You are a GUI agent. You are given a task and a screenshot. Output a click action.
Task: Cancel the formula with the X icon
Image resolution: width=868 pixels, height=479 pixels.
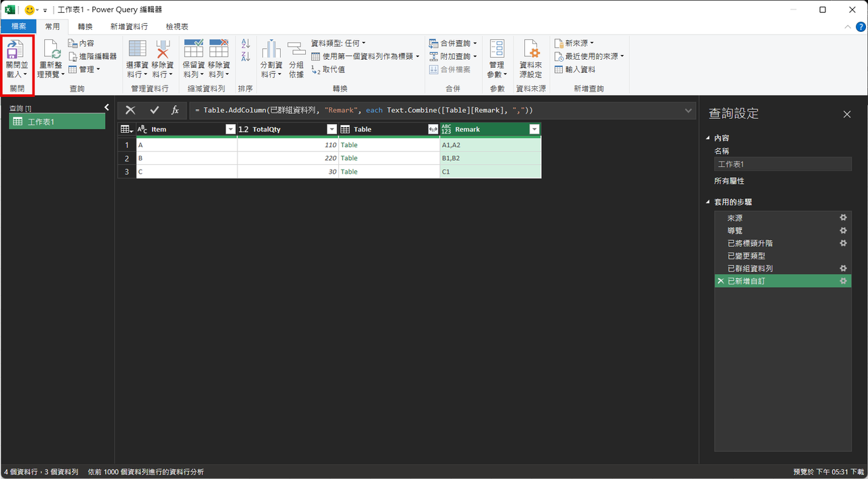[130, 110]
